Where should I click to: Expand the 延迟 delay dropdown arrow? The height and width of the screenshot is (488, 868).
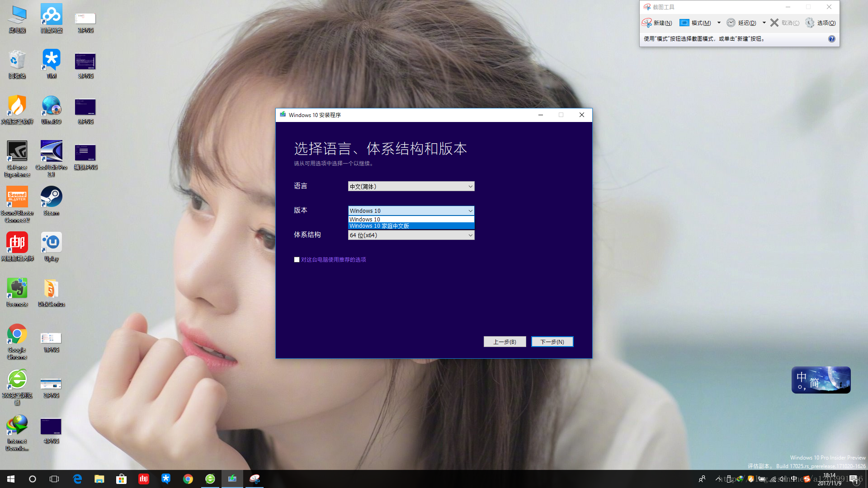764,23
